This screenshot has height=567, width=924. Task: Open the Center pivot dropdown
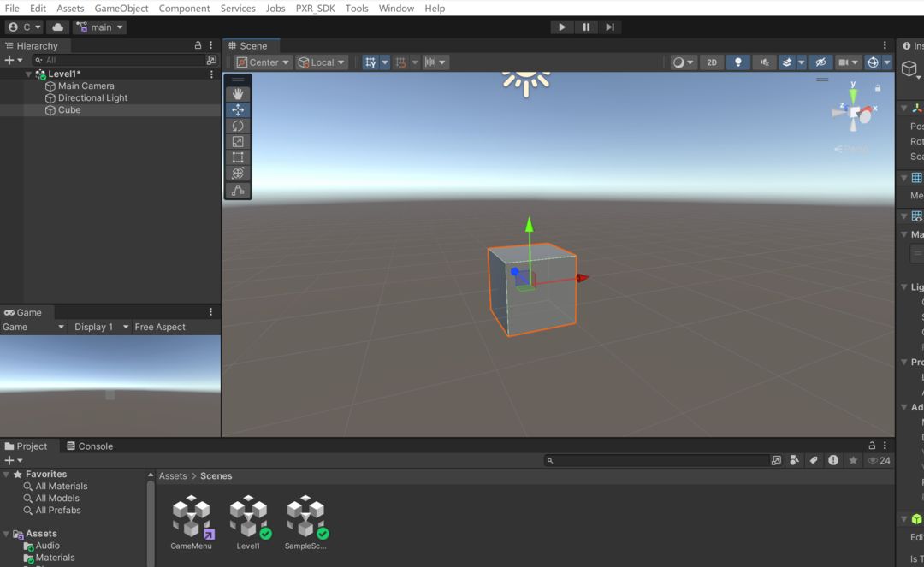point(263,62)
